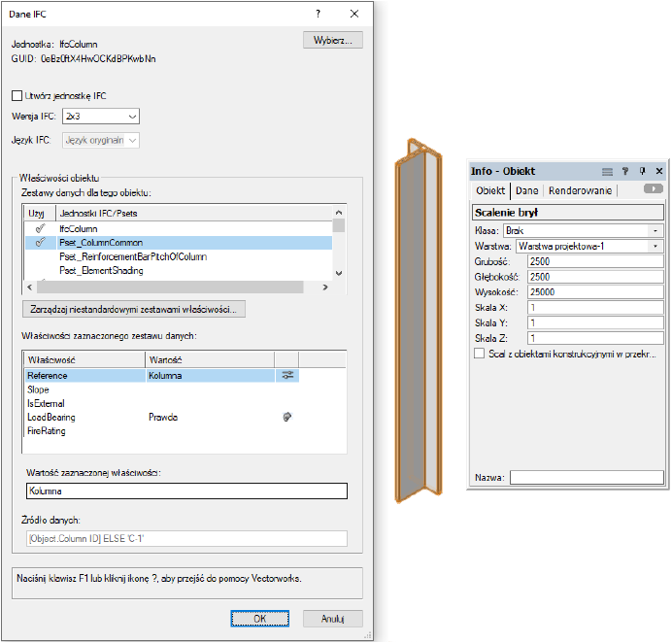Click 'Zarządzaj niestandardowymi zestawami właściwości' button

coord(134,309)
